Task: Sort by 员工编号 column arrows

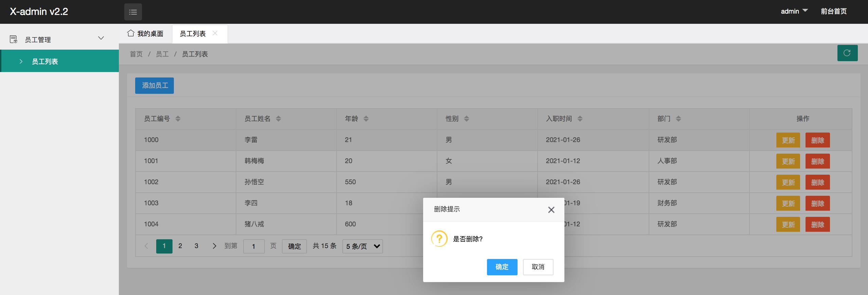Action: pos(178,119)
